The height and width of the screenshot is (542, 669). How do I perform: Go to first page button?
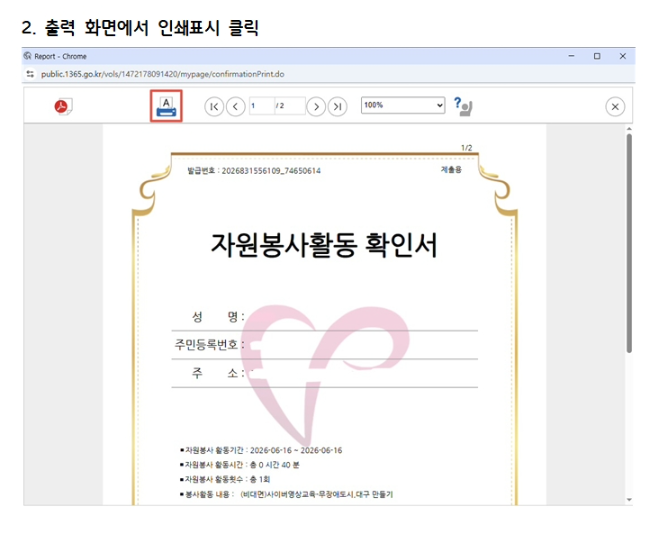click(214, 106)
